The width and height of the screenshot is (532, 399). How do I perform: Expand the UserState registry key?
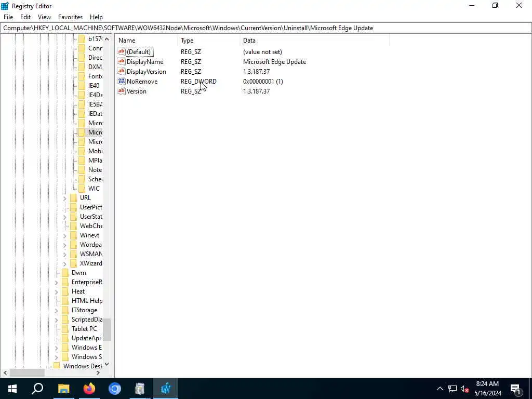coord(64,217)
